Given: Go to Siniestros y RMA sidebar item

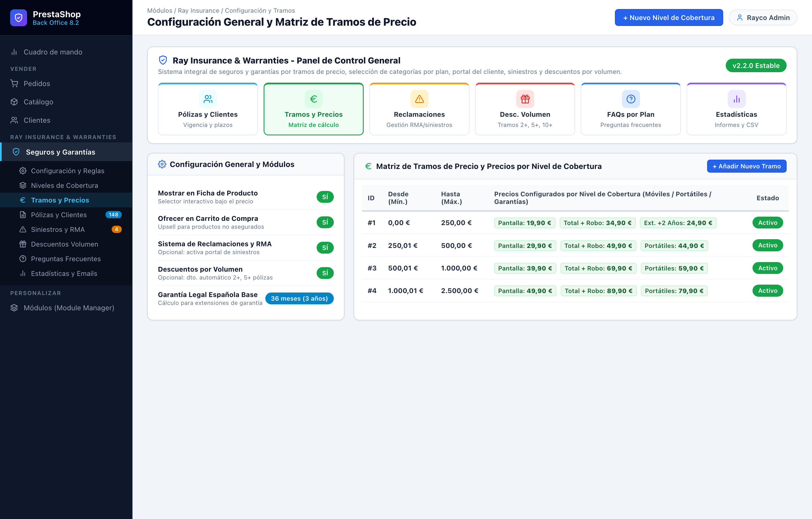Looking at the screenshot, I should pyautogui.click(x=66, y=230).
